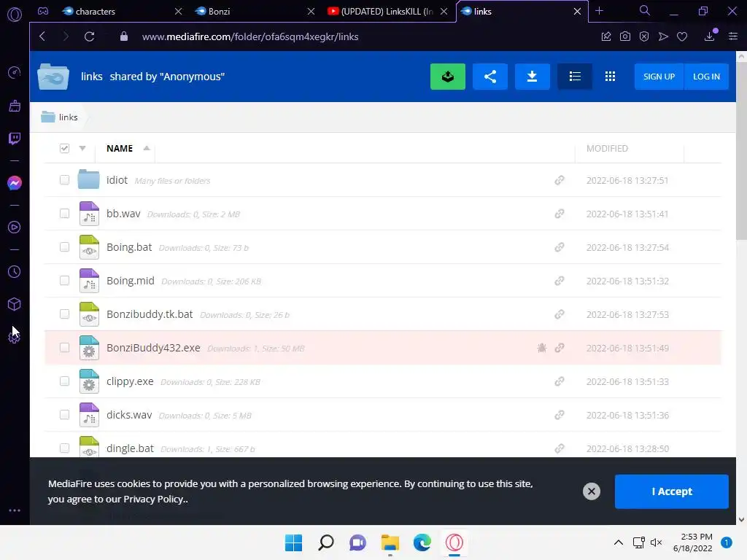Copy link icon for Boing.bat
747x560 pixels.
coord(560,247)
